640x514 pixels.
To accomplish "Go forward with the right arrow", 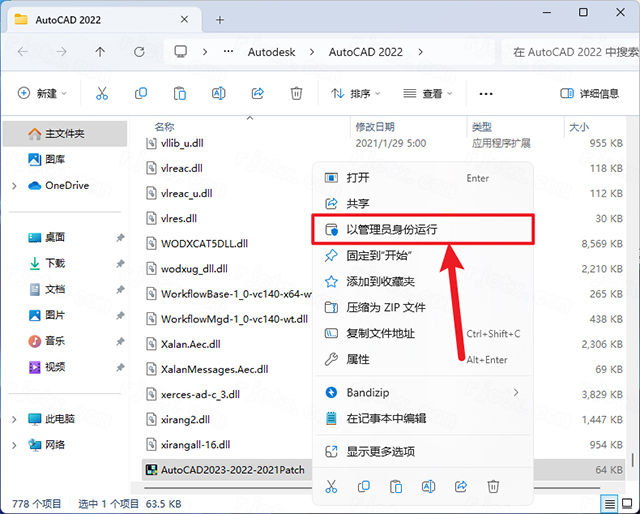I will 61,52.
